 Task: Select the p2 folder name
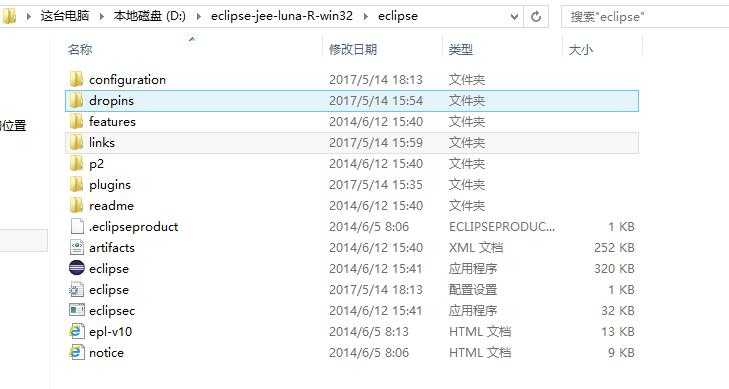point(96,164)
